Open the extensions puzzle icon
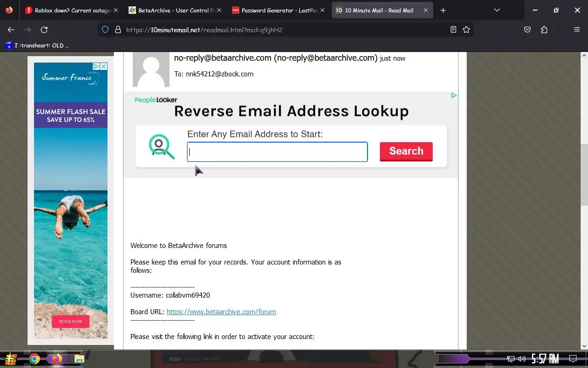 [544, 29]
